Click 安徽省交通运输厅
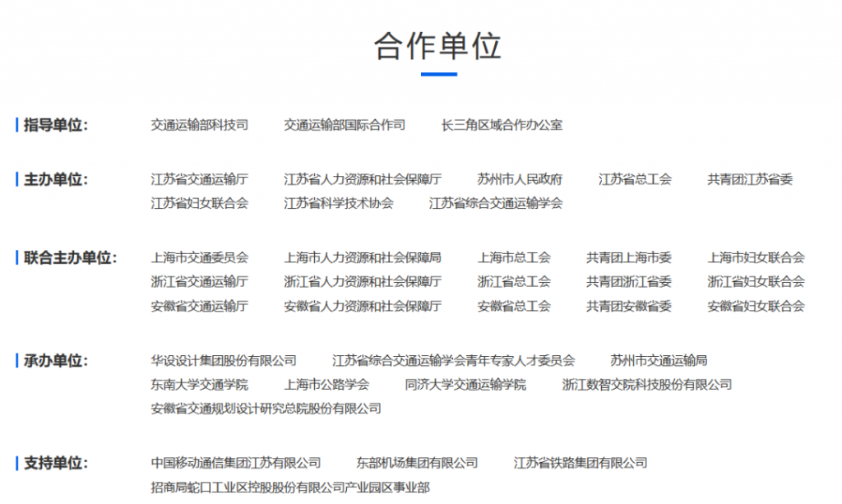Viewport: 842px width, 504px height. 200,307
